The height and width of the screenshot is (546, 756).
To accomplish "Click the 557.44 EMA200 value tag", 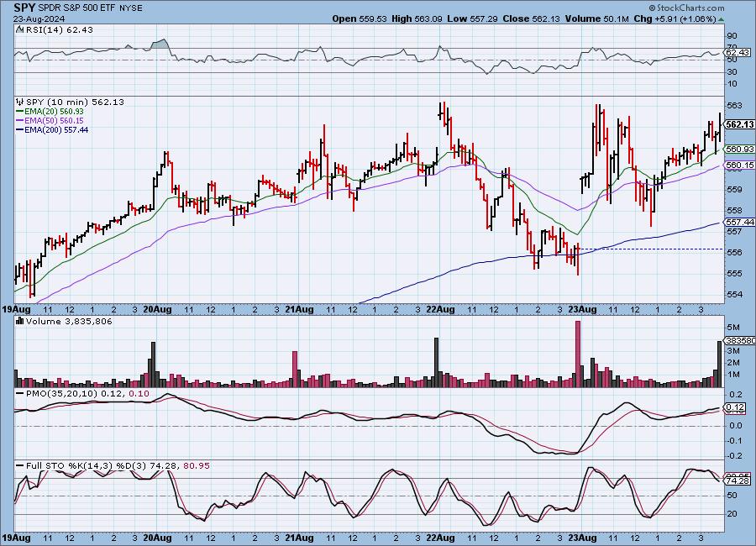I will (x=739, y=222).
